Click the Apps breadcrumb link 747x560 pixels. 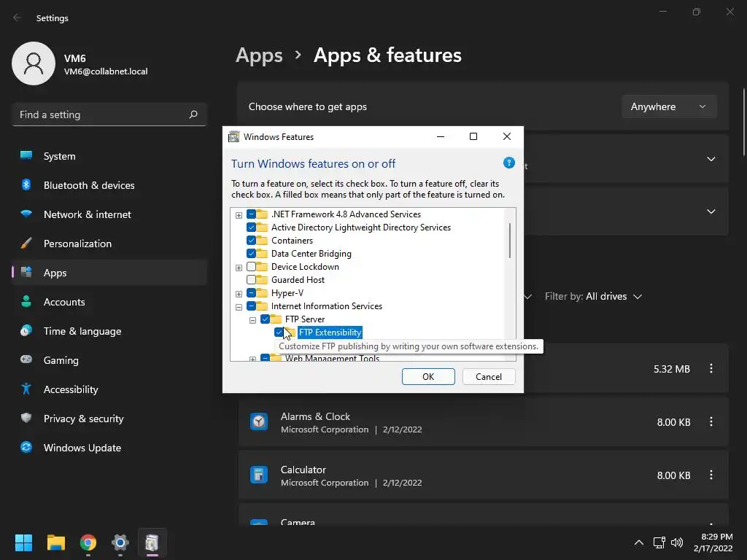pos(259,55)
